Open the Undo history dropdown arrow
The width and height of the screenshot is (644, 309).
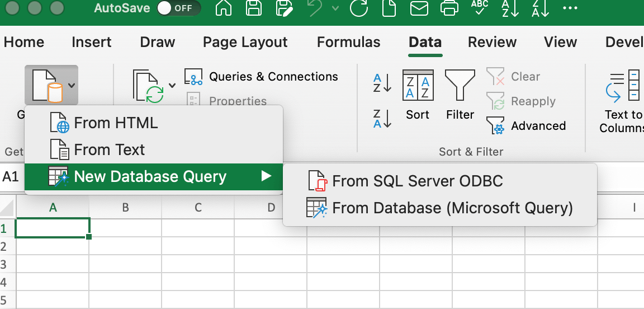click(x=335, y=8)
